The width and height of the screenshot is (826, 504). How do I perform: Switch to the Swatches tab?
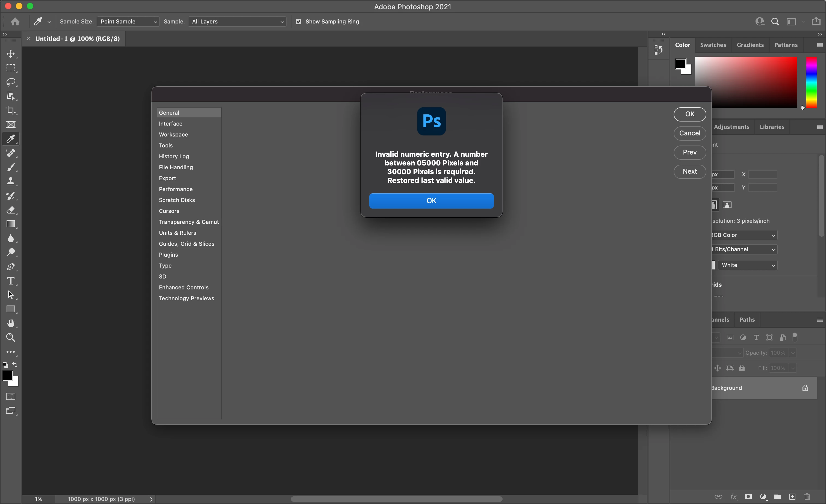[x=713, y=45]
